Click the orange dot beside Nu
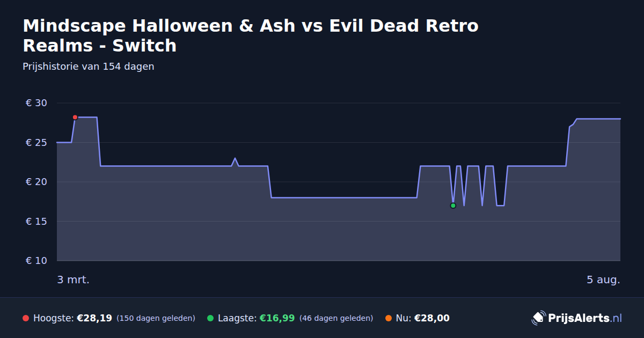This screenshot has height=338, width=644. 389,318
